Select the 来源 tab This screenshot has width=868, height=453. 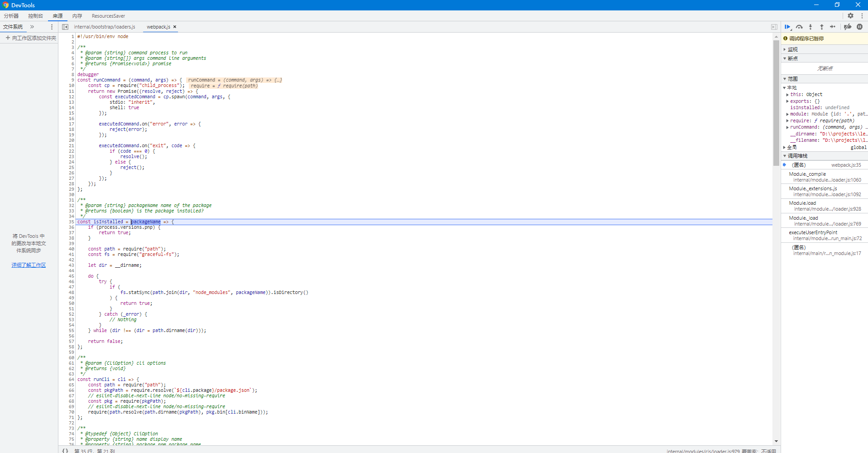58,16
